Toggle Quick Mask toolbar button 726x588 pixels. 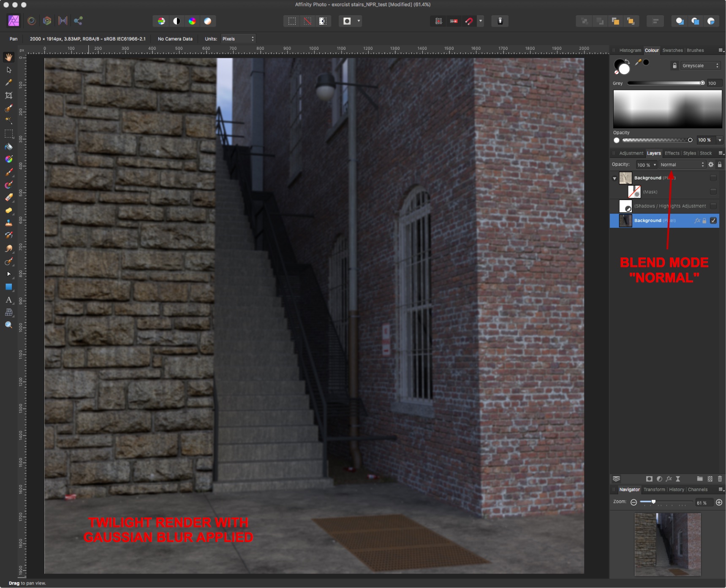click(347, 21)
